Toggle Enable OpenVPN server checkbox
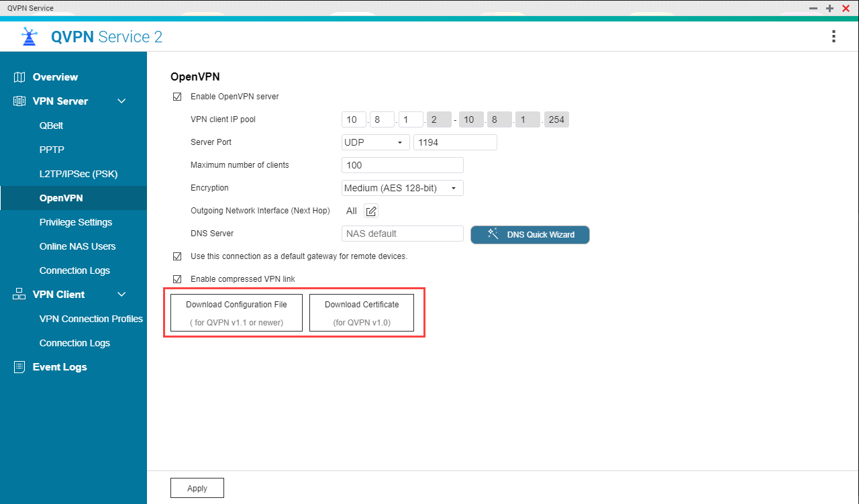 pos(177,97)
